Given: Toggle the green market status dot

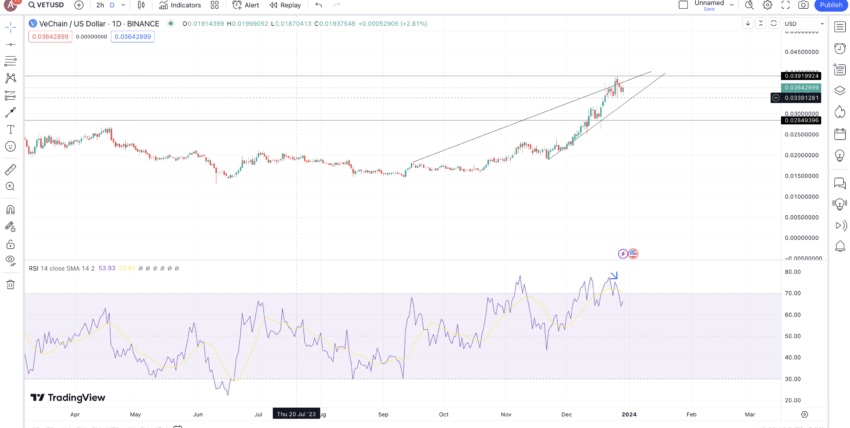Looking at the screenshot, I should (171, 23).
